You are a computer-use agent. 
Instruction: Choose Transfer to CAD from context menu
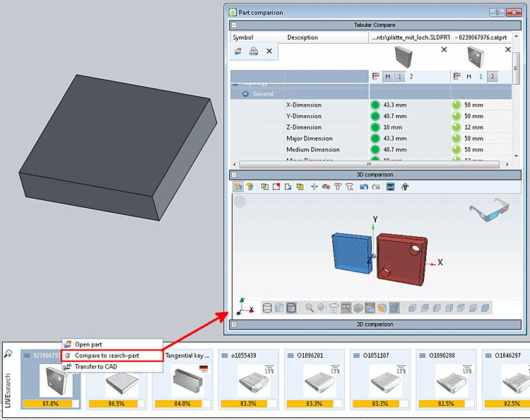pos(96,366)
